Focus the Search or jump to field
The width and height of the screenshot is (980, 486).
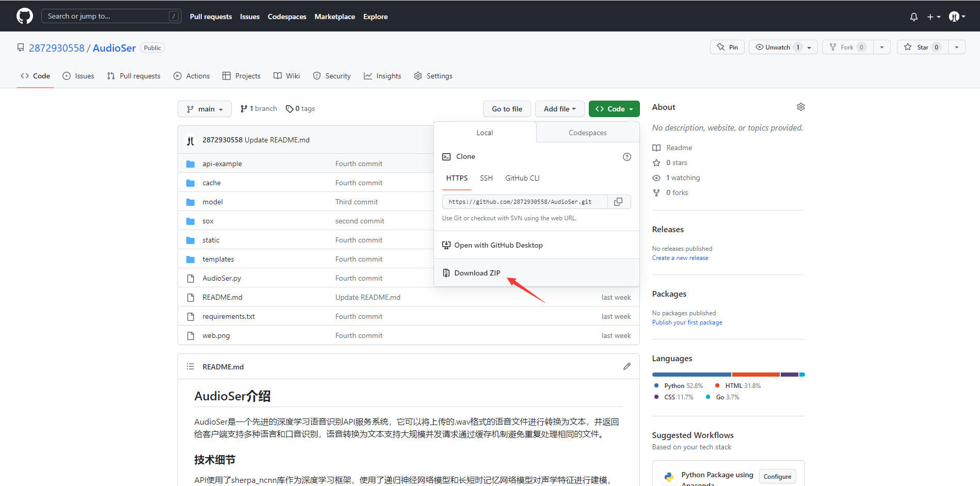pyautogui.click(x=111, y=16)
